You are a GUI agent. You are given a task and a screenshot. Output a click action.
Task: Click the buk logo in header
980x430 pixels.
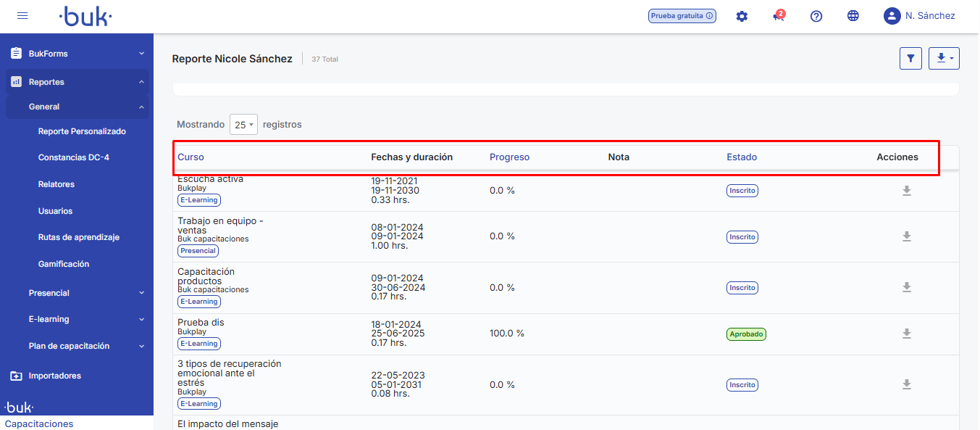[85, 16]
